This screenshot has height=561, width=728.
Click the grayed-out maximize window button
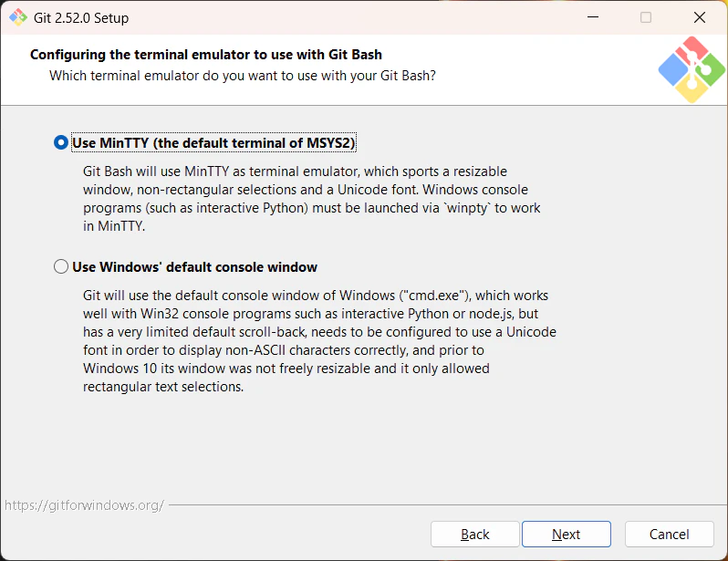(x=646, y=17)
